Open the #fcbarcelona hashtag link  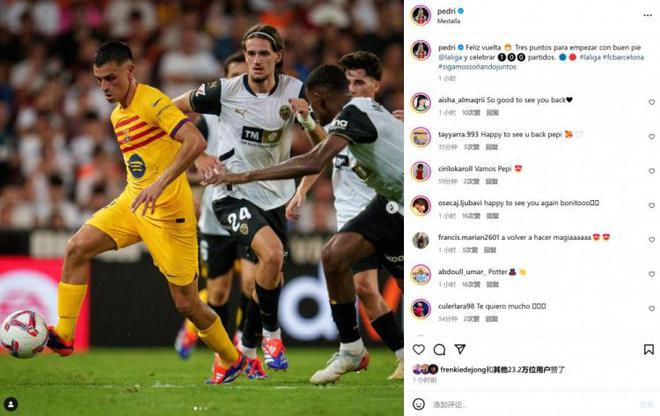[x=623, y=57]
